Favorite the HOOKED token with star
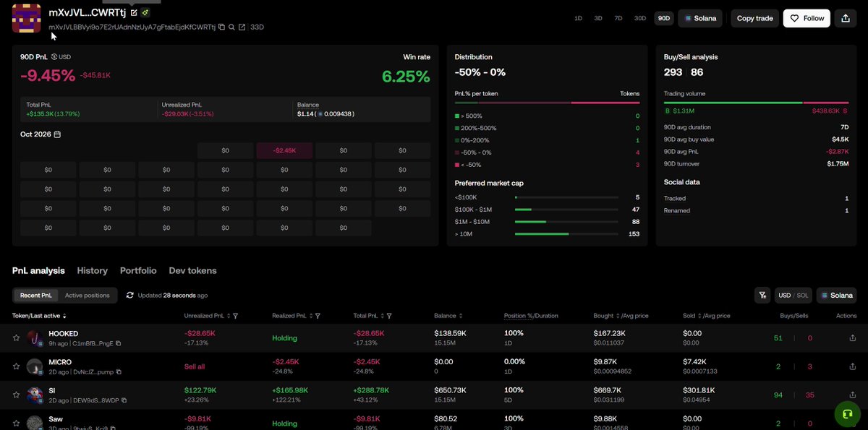 pyautogui.click(x=16, y=337)
